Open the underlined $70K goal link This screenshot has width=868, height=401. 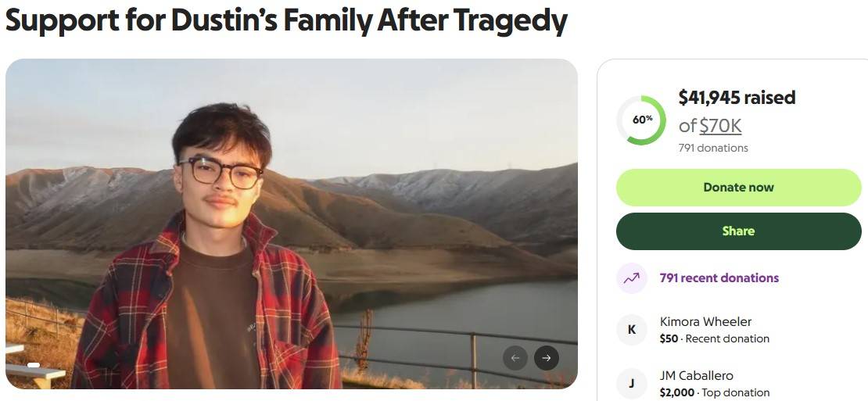tap(720, 126)
